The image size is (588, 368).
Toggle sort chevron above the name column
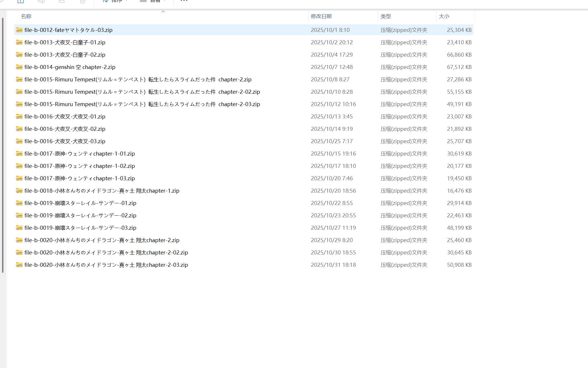[x=163, y=12]
